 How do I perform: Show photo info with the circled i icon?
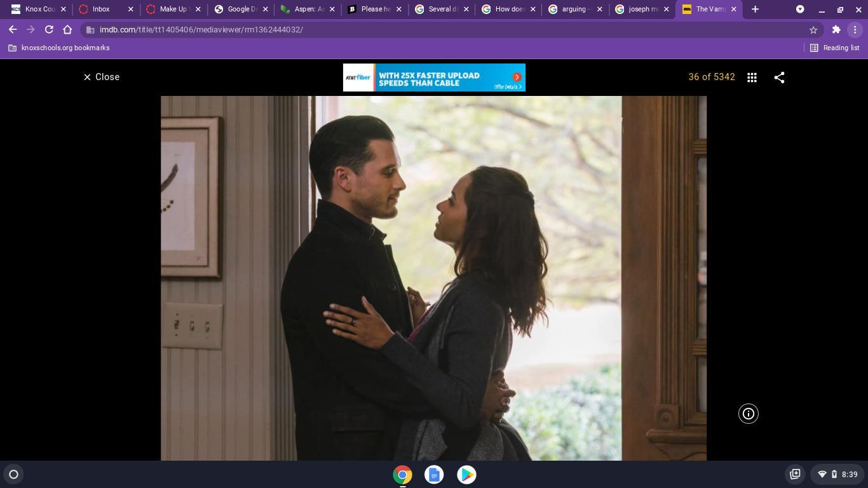(x=749, y=414)
